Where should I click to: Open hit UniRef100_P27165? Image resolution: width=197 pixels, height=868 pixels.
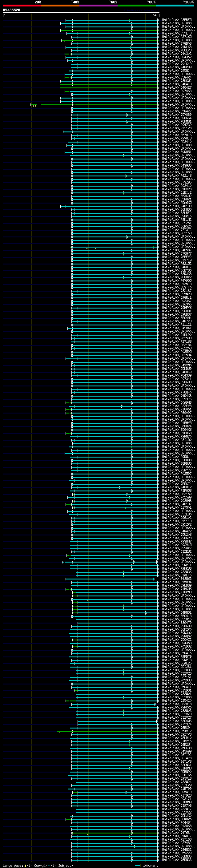pos(176,37)
